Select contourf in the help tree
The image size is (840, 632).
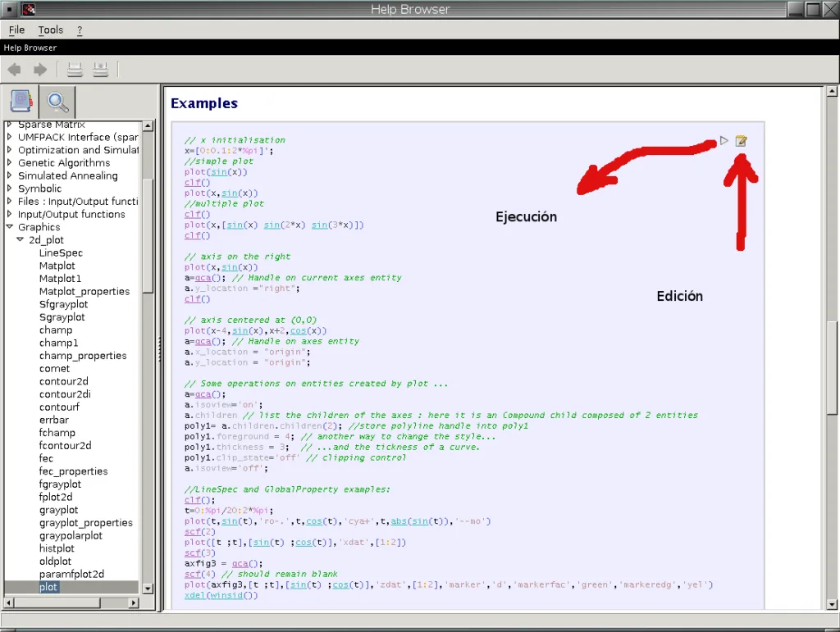click(x=59, y=407)
